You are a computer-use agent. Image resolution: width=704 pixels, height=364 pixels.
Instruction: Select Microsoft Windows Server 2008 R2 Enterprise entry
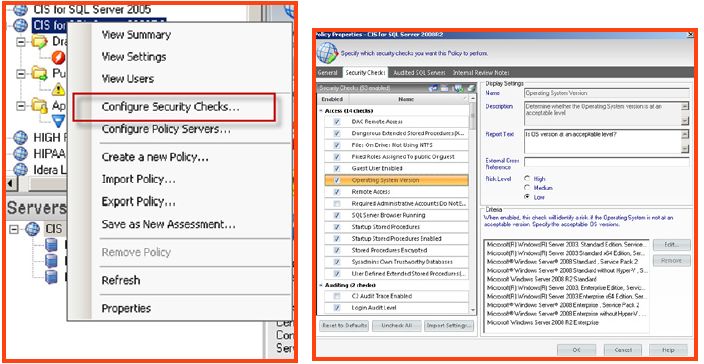[x=542, y=323]
